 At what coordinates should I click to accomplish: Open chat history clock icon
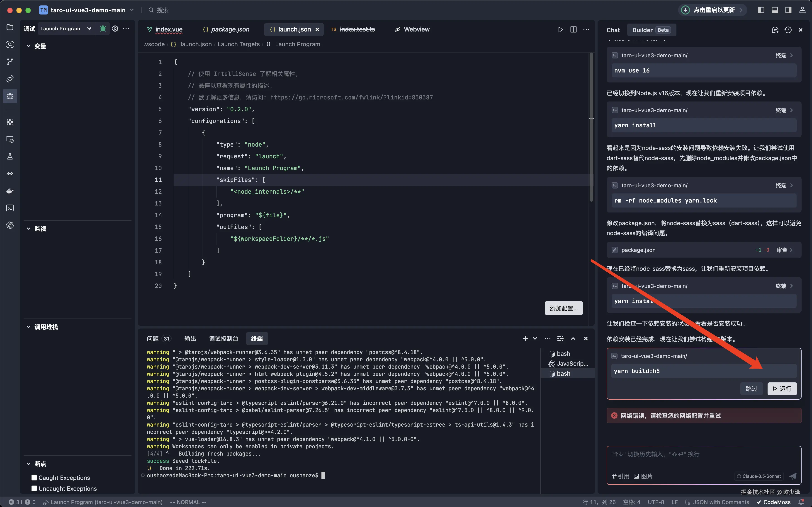[788, 30]
